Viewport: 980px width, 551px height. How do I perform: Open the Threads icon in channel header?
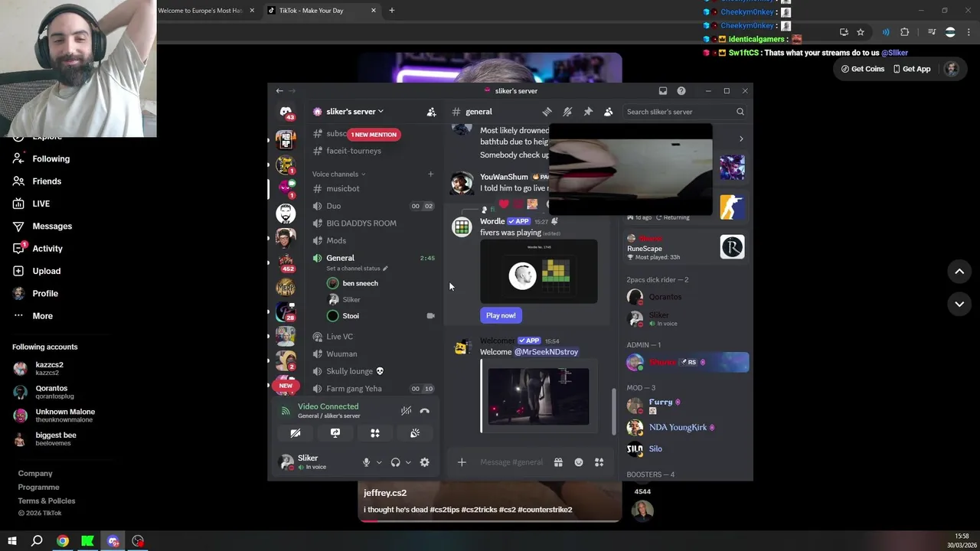click(547, 112)
